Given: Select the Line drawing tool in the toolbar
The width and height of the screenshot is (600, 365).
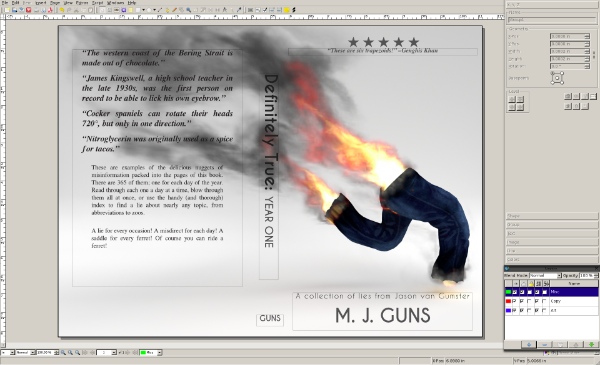Looking at the screenshot, I should tap(160, 10).
